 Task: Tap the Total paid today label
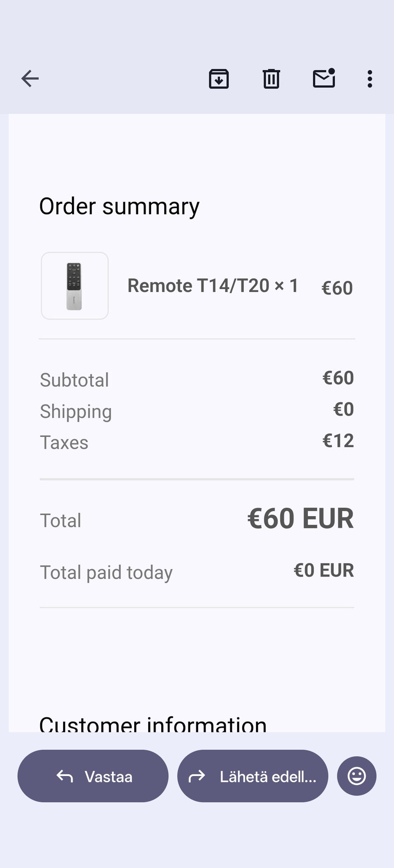point(106,572)
